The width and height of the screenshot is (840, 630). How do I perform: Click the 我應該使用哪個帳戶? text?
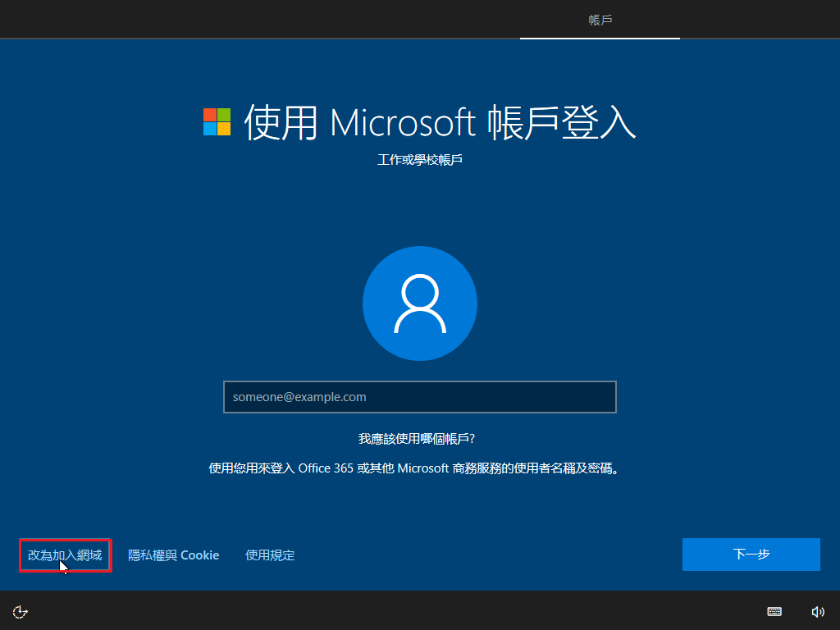point(417,439)
